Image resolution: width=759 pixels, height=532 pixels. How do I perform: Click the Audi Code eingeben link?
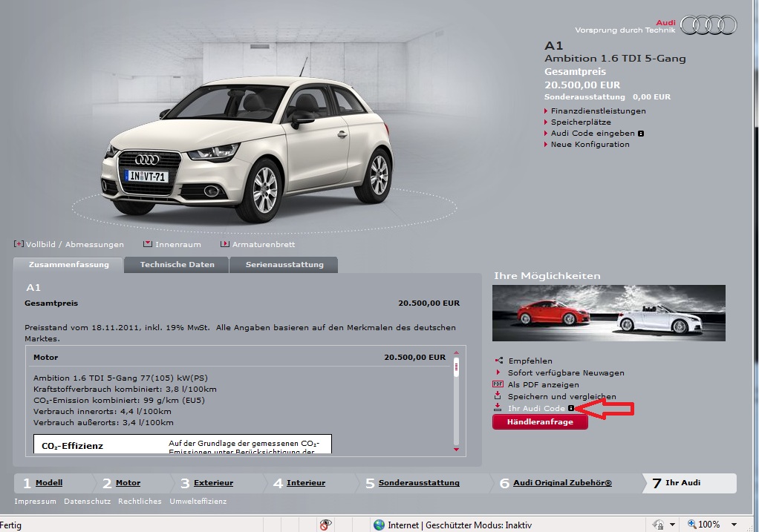pyautogui.click(x=593, y=133)
